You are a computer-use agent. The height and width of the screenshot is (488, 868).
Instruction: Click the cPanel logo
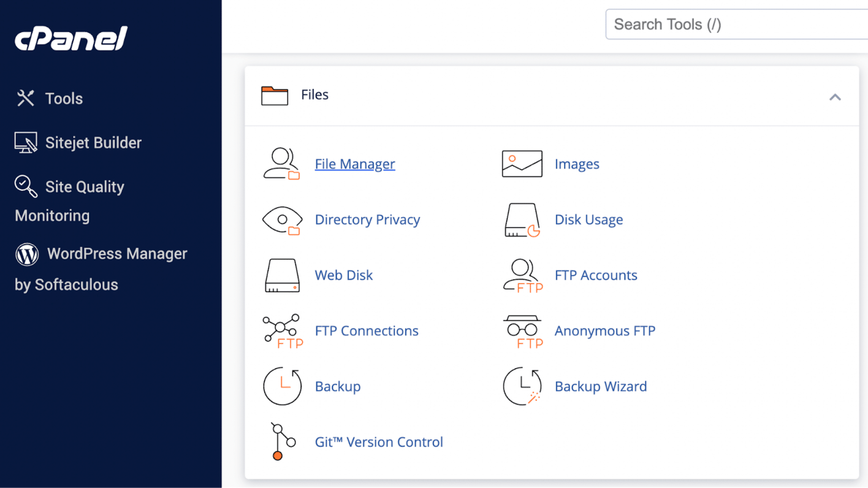click(70, 38)
